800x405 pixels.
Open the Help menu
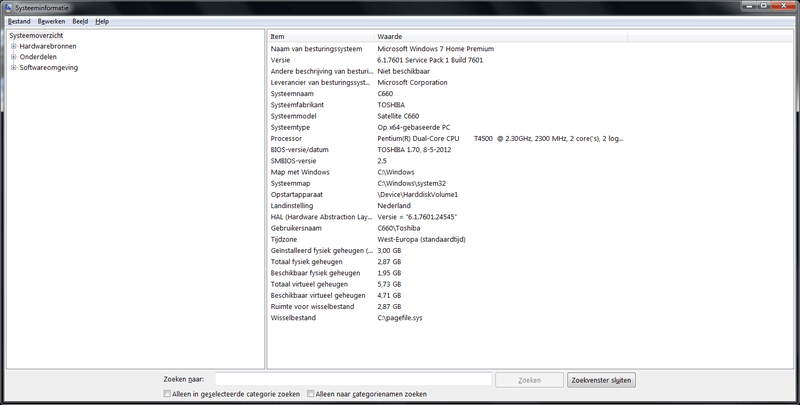(x=102, y=21)
